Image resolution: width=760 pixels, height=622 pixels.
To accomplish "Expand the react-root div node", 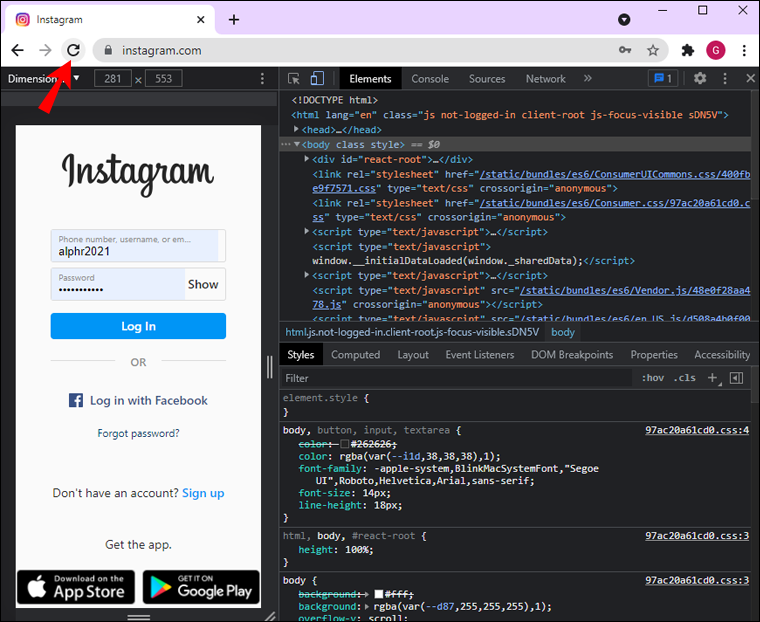I will pos(306,159).
